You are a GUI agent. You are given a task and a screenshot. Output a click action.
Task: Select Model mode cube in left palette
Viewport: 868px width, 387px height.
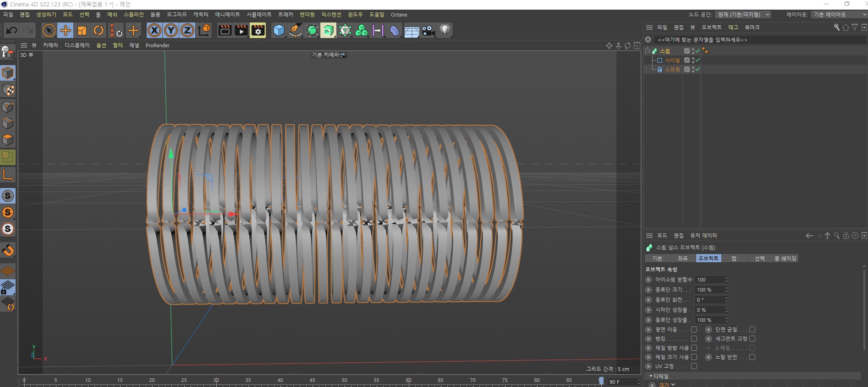click(x=8, y=73)
